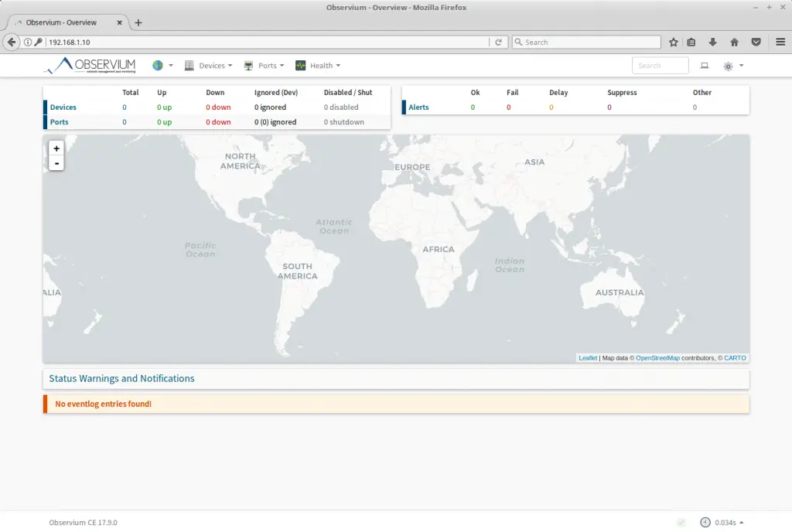Click the Alerts Delay count value

(x=551, y=107)
